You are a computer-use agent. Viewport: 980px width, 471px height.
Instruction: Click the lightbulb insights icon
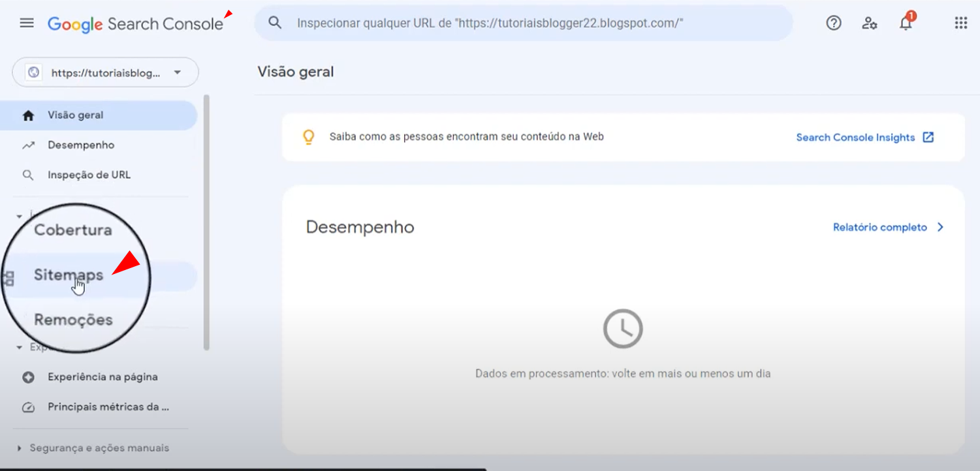[x=308, y=137]
